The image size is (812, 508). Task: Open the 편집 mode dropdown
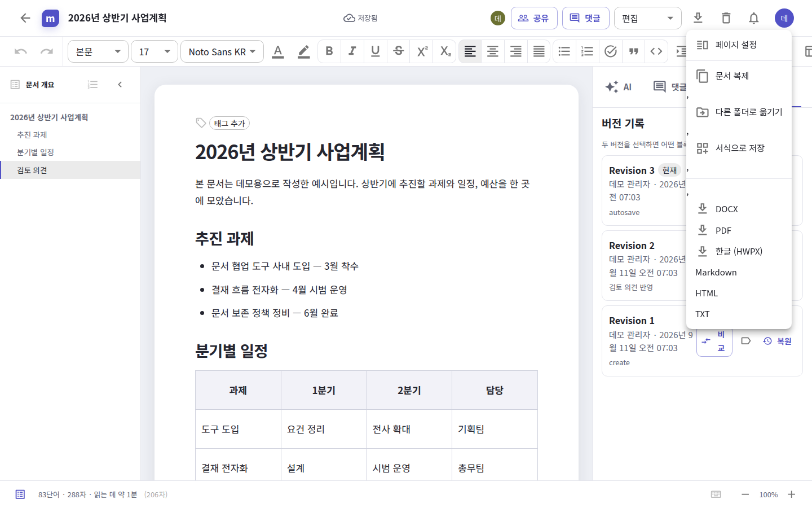(x=648, y=18)
